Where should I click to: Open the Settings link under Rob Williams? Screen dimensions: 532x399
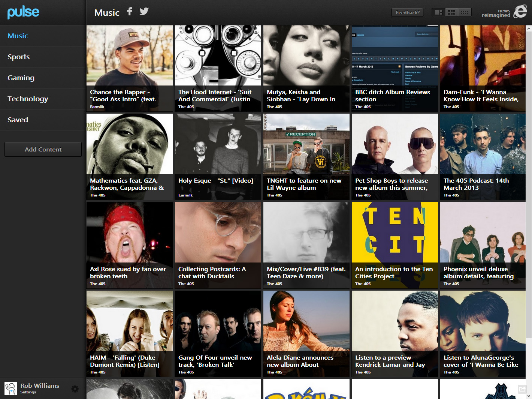coord(28,392)
